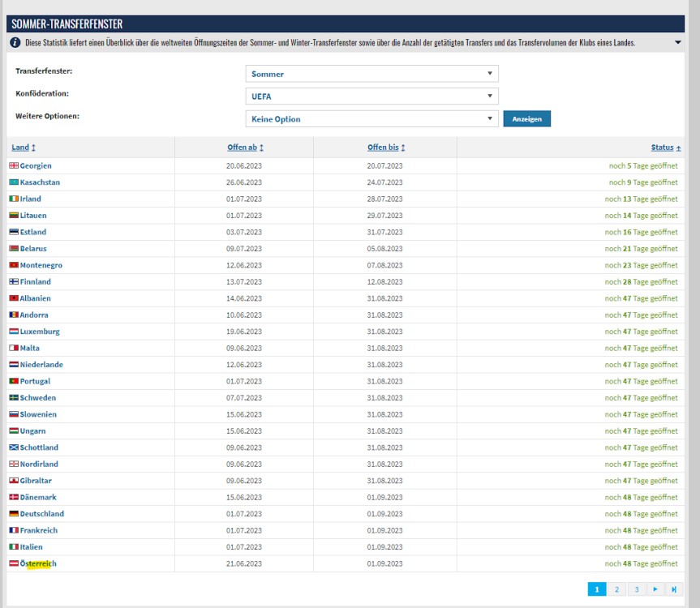The image size is (700, 608).
Task: Click the Montenegro flag icon
Action: coord(14,266)
